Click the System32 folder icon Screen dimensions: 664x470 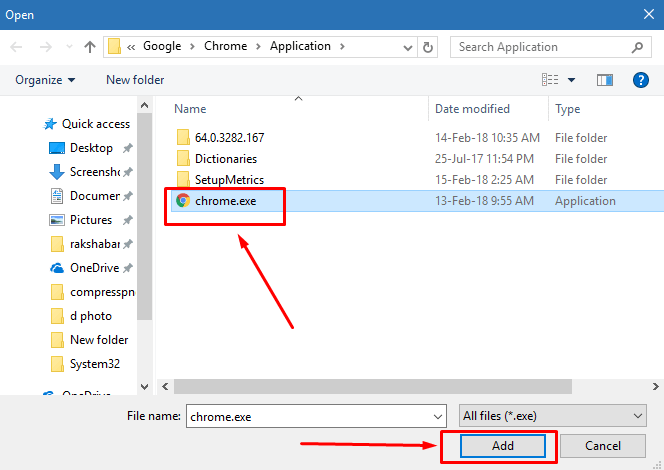tap(57, 364)
